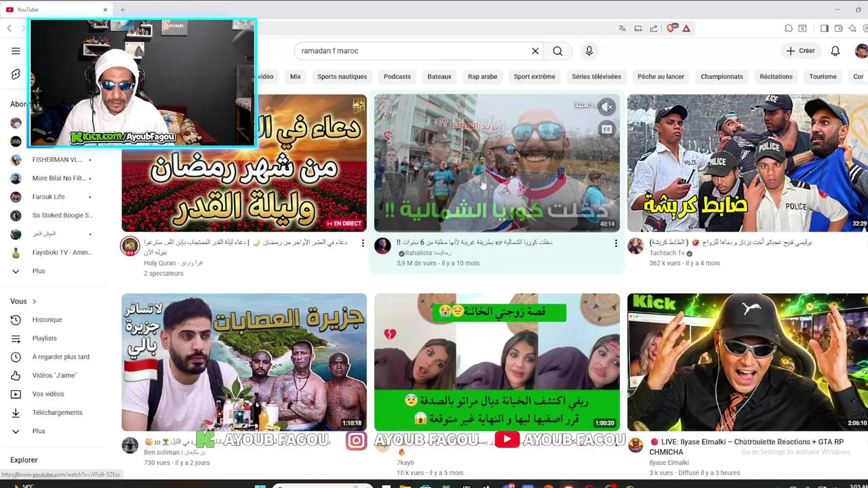The image size is (868, 488).
Task: Click the Holy Quran channel avatar
Action: (130, 245)
